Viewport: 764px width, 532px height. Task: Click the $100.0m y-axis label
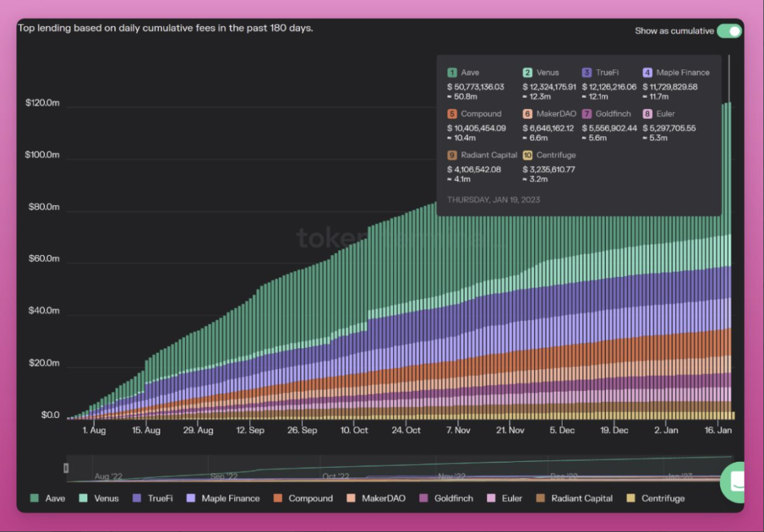coord(43,155)
